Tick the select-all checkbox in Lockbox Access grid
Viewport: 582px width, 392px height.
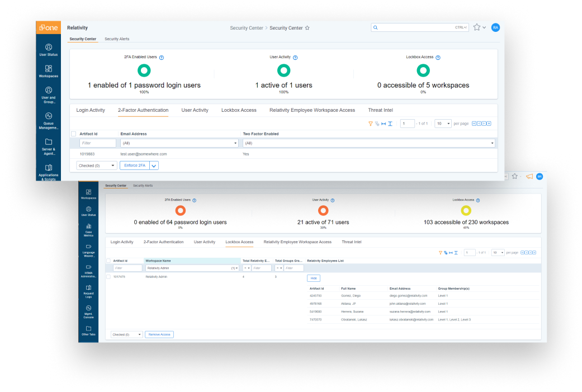[108, 261]
